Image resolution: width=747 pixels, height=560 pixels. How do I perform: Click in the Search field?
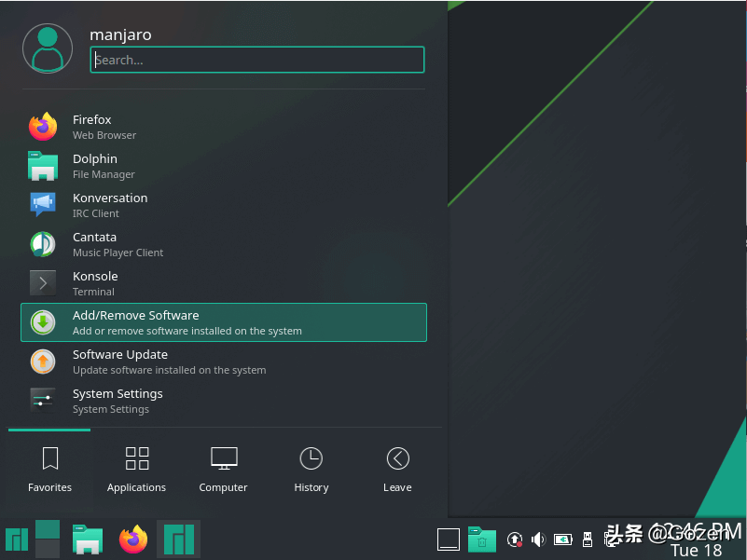(257, 60)
